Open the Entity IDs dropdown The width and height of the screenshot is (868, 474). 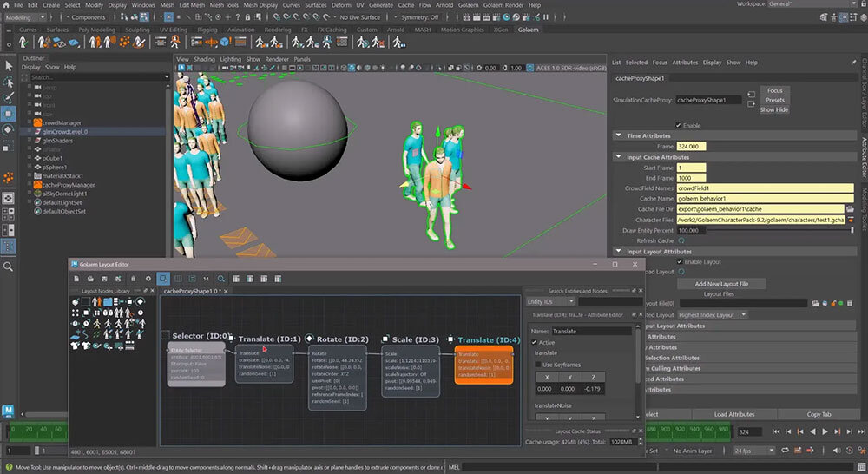pyautogui.click(x=549, y=302)
